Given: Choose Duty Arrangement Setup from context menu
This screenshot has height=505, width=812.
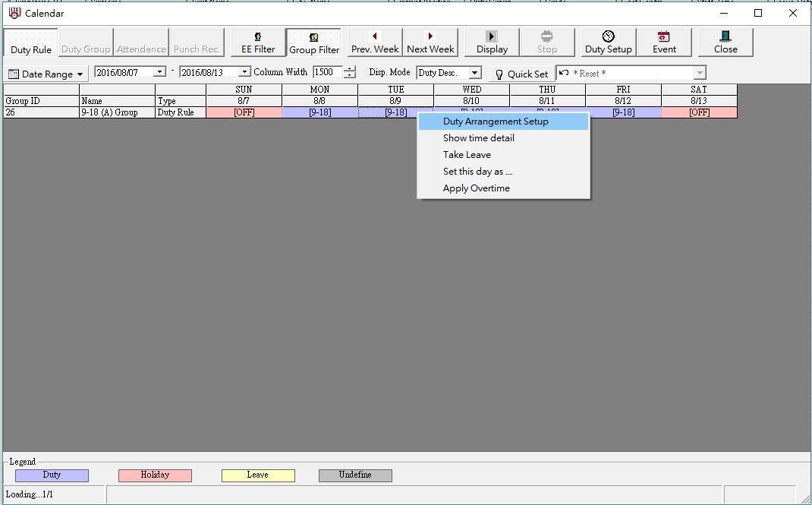Looking at the screenshot, I should click(x=496, y=122).
